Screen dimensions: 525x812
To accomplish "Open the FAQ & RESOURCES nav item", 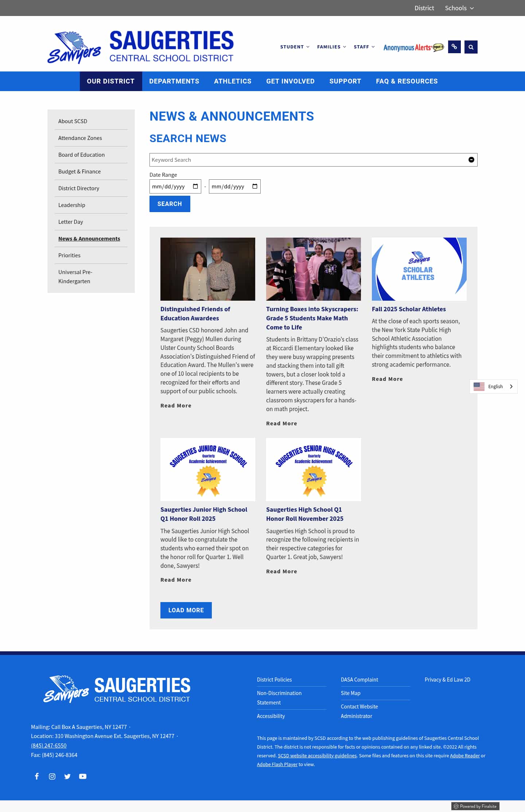I will tap(407, 81).
